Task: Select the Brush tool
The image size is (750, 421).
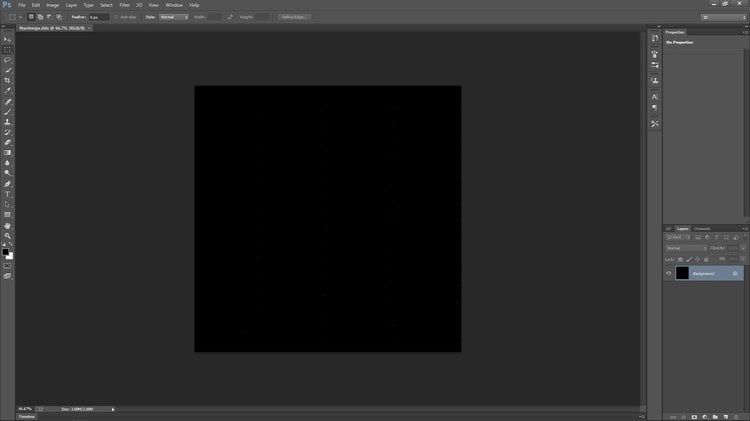Action: coord(7,112)
